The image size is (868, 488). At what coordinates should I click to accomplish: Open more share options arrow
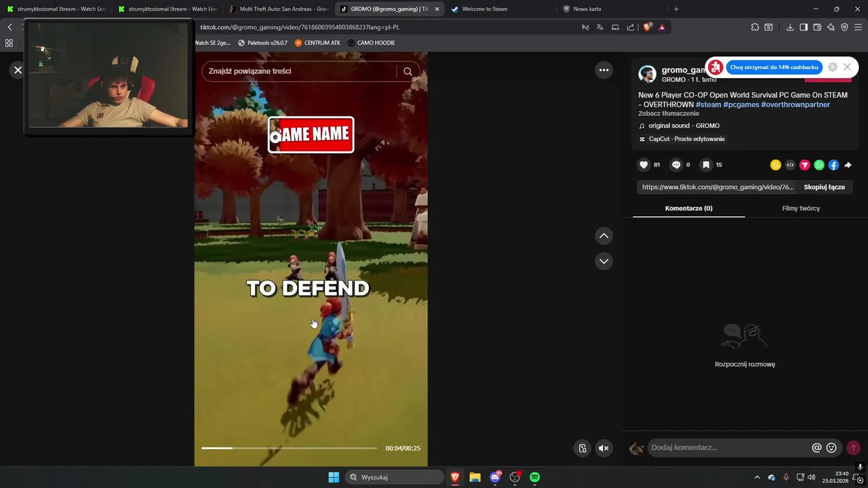[x=848, y=165]
